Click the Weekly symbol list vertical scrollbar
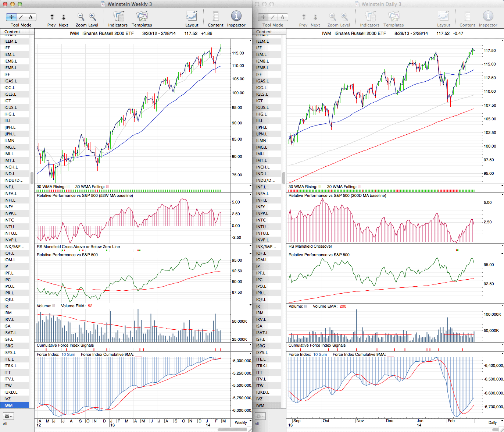This screenshot has height=432, width=504. click(32, 178)
